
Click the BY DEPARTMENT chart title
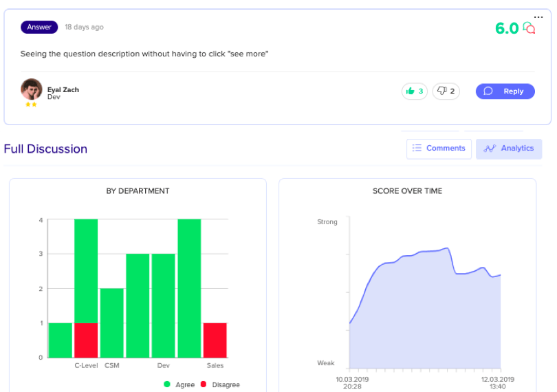(x=138, y=191)
